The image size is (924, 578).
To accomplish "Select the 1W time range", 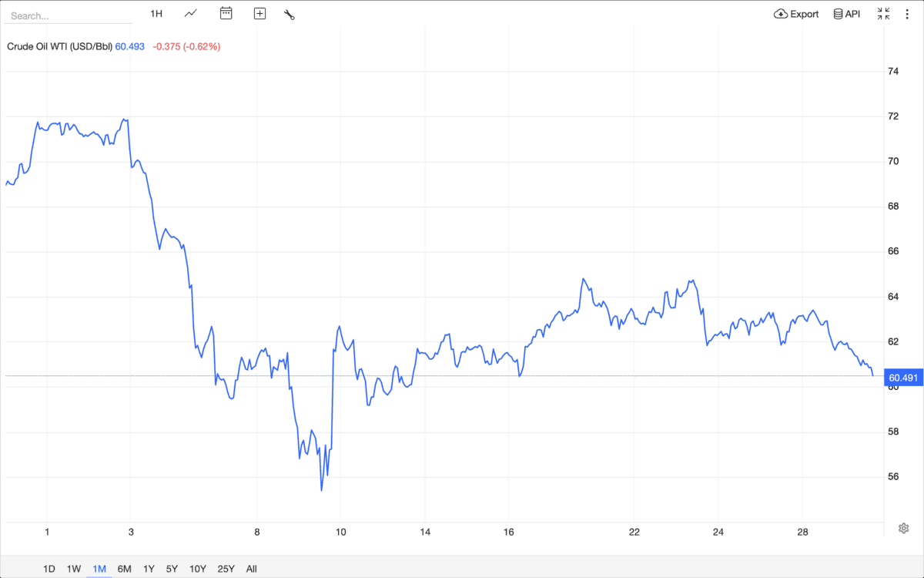I will tap(74, 569).
